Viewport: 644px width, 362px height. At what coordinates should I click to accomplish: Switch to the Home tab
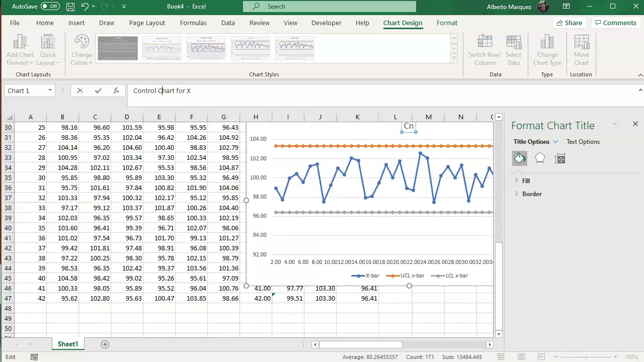pos(45,23)
